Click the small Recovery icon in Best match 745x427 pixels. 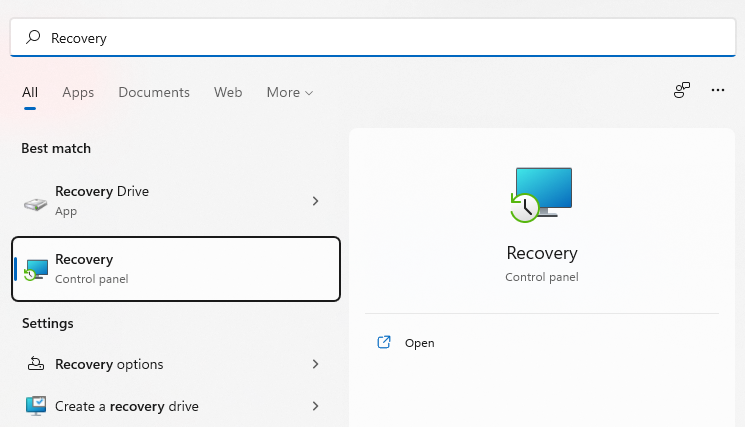click(36, 269)
